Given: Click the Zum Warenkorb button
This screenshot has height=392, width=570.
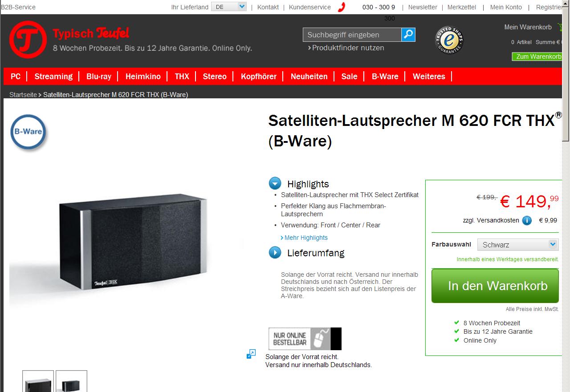Looking at the screenshot, I should [x=537, y=57].
